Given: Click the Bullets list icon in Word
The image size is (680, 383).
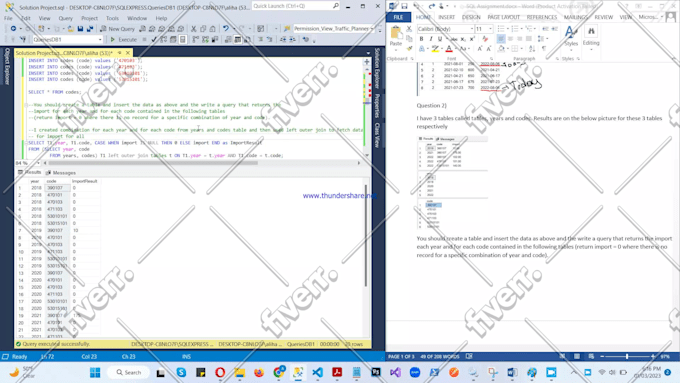Looking at the screenshot, I should click(501, 29).
